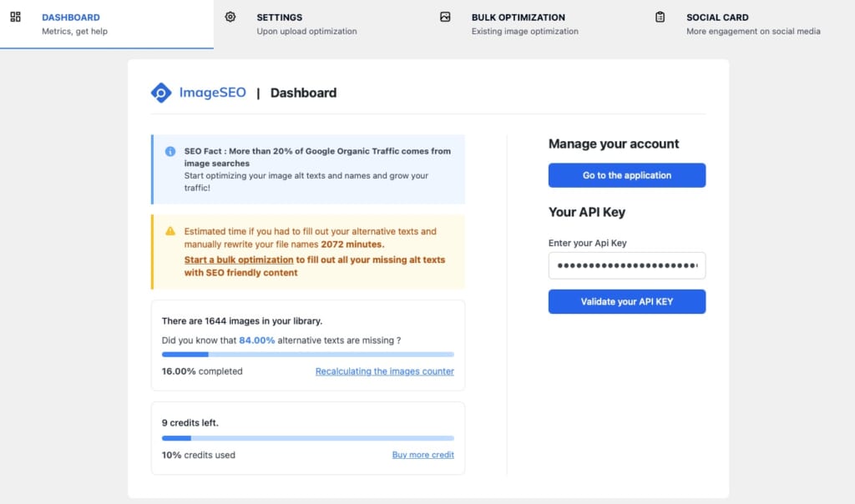The height and width of the screenshot is (504, 855).
Task: Click the '10% credits used' text
Action: 199,455
